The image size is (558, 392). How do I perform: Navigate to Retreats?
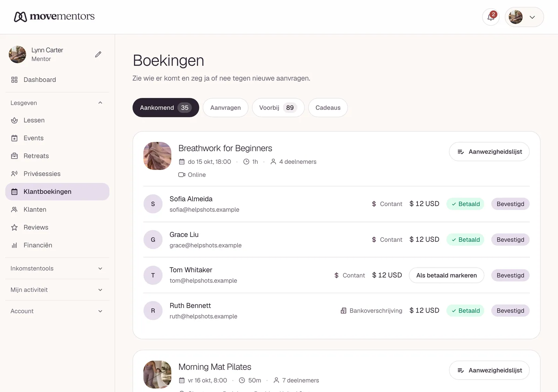[57, 156]
